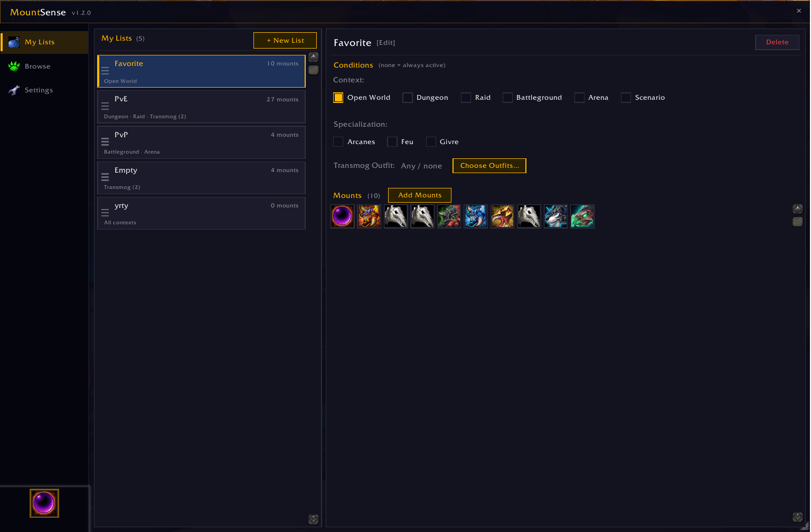Select the Empty list with Transmog (2)
Image resolution: width=811 pixels, height=532 pixels.
click(x=201, y=178)
